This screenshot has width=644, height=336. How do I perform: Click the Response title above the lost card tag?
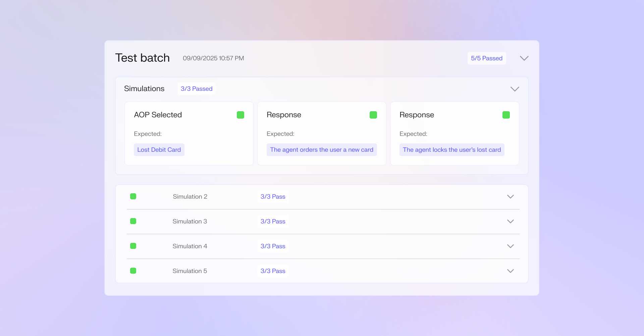(x=417, y=115)
